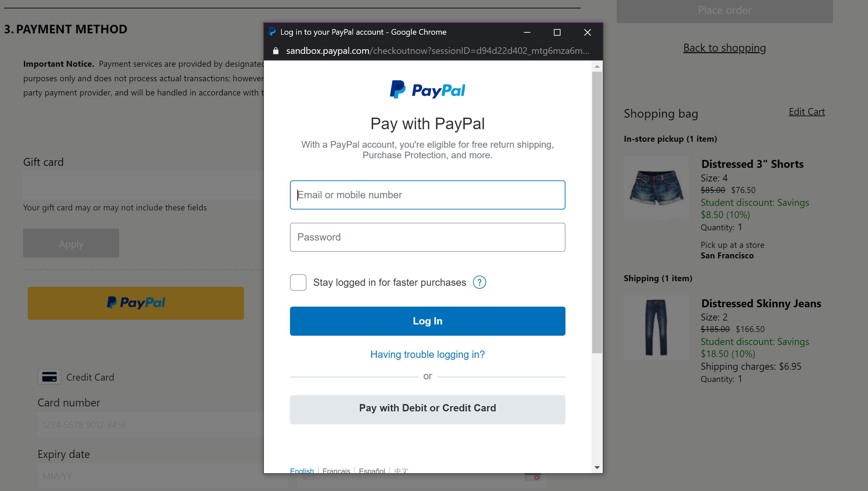This screenshot has height=491, width=868.
Task: Click the minimize window icon in Chrome
Action: click(x=527, y=32)
